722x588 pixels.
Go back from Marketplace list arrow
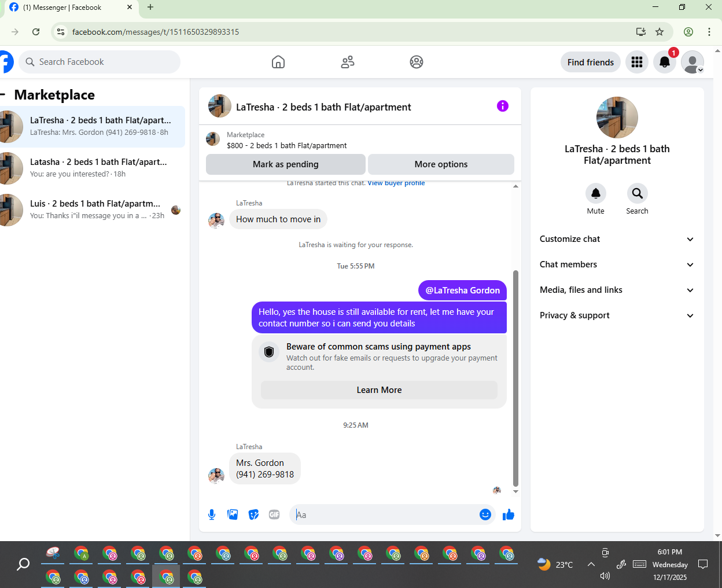point(2,95)
